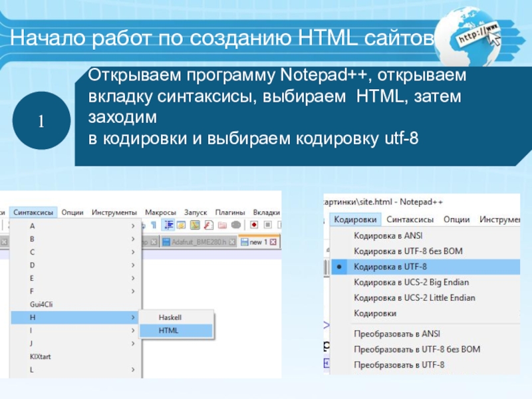The width and height of the screenshot is (532, 399).
Task: Switch to the new 1 tab
Action: [259, 242]
